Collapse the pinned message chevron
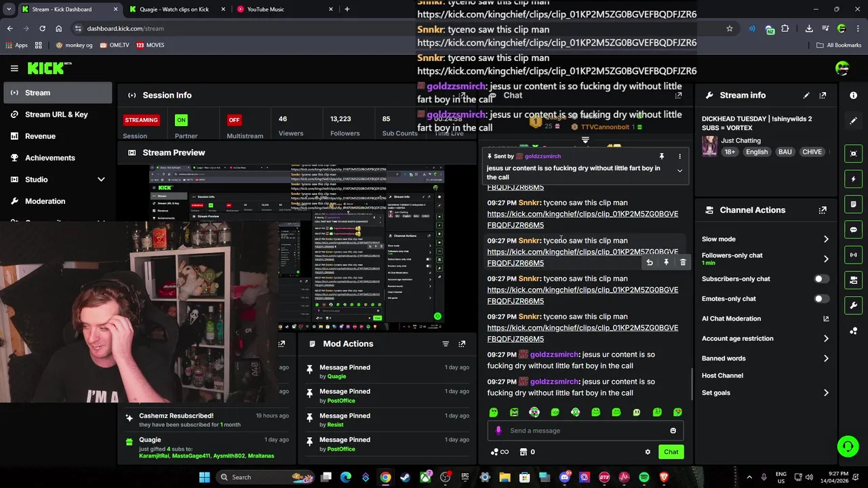Viewport: 868px width, 488px height. tap(679, 171)
